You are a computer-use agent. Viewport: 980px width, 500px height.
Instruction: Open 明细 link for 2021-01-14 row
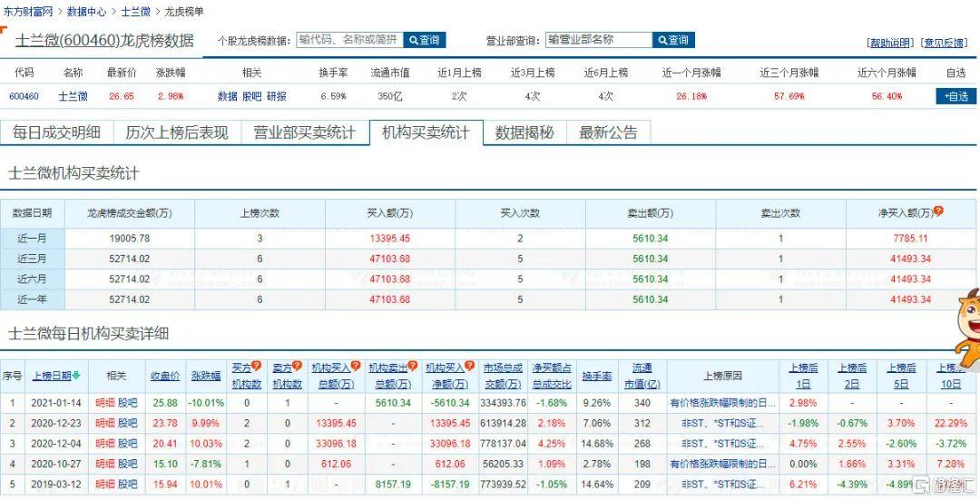pyautogui.click(x=105, y=403)
